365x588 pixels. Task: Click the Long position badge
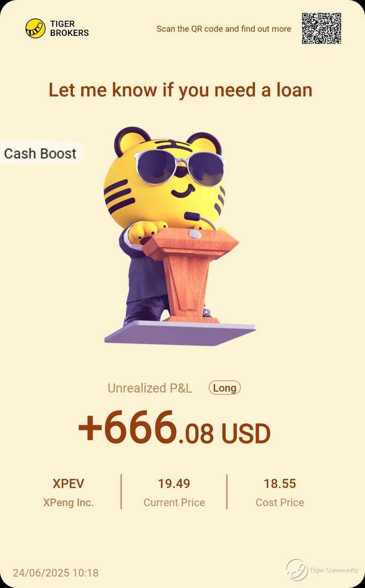click(225, 388)
